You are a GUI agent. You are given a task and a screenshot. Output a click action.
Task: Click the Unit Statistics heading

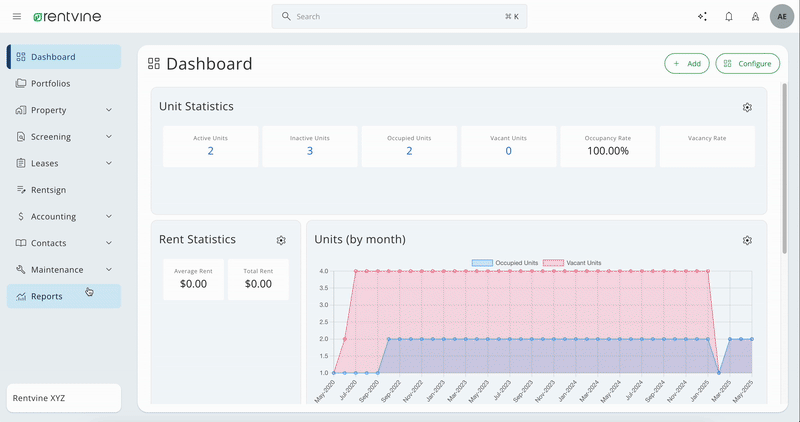point(196,106)
